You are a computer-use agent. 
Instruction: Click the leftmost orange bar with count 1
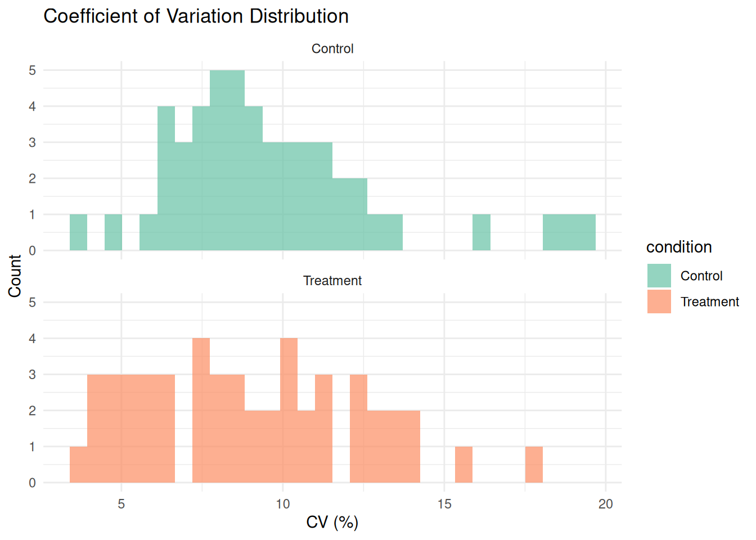click(x=78, y=465)
